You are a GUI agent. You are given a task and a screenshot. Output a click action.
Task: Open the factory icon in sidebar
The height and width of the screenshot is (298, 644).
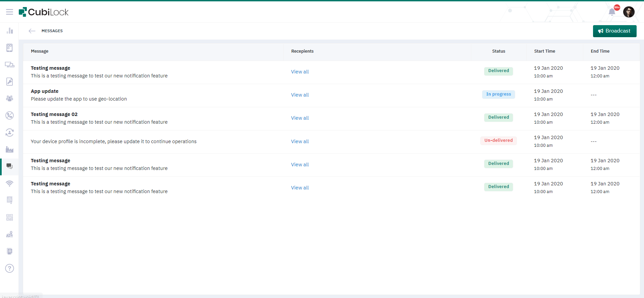point(9,150)
